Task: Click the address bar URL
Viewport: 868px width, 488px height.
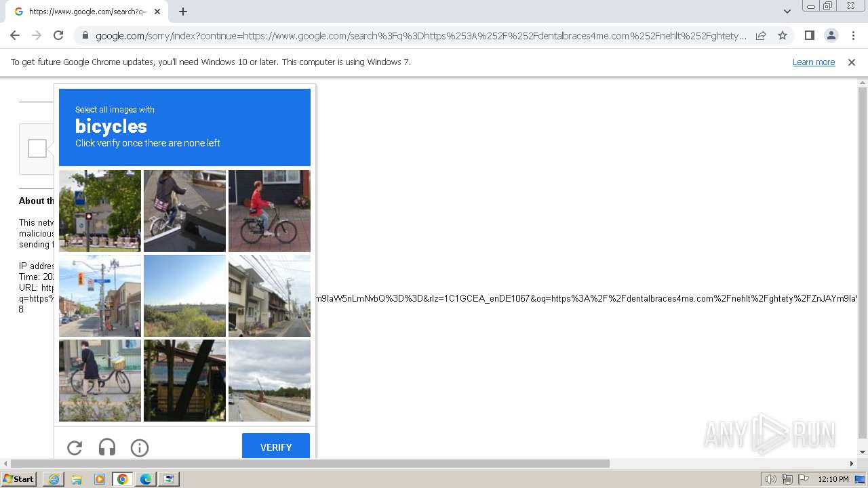Action: click(x=420, y=35)
